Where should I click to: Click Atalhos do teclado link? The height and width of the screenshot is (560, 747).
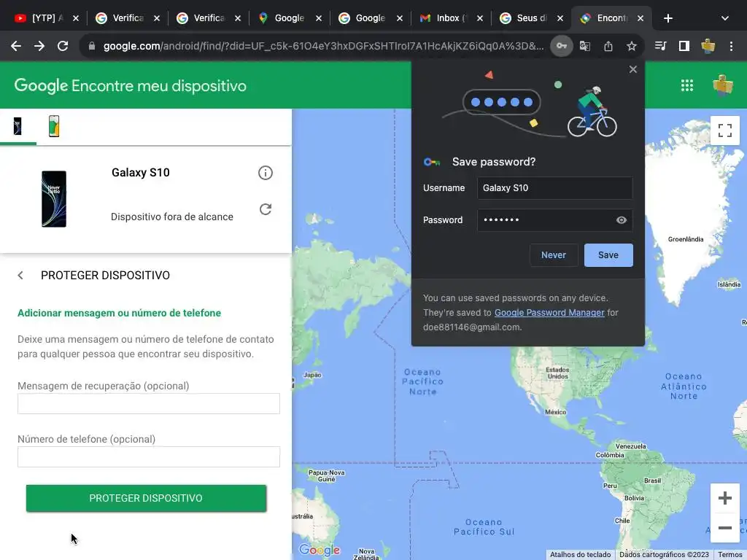pos(580,555)
